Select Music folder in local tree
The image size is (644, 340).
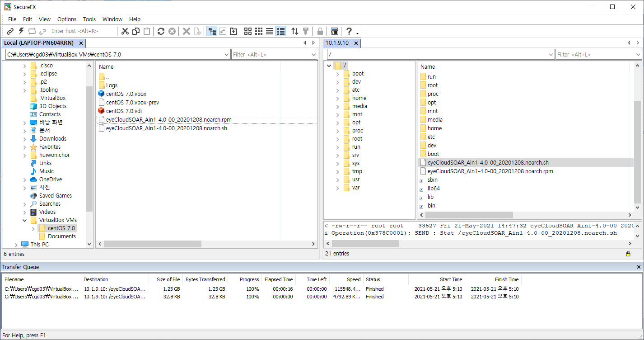(x=46, y=171)
